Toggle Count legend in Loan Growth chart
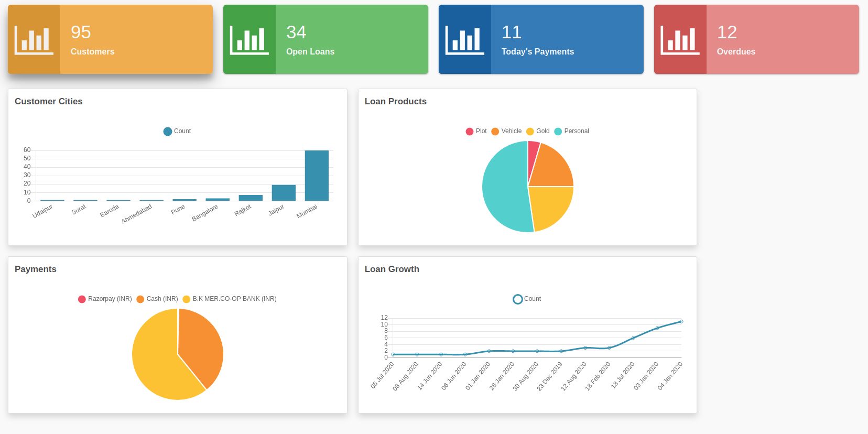The image size is (868, 434). 527,299
